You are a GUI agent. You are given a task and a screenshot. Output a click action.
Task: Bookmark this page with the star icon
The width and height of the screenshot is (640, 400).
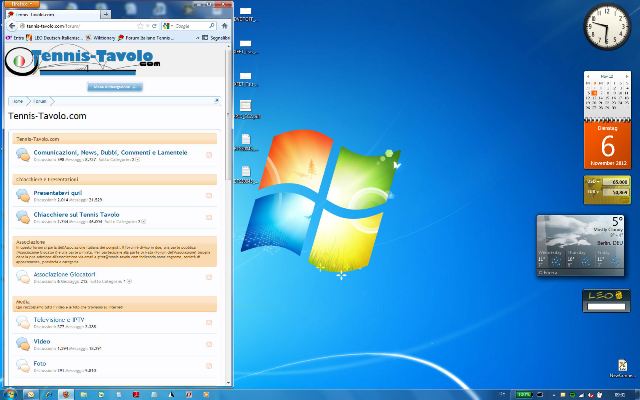click(140, 26)
